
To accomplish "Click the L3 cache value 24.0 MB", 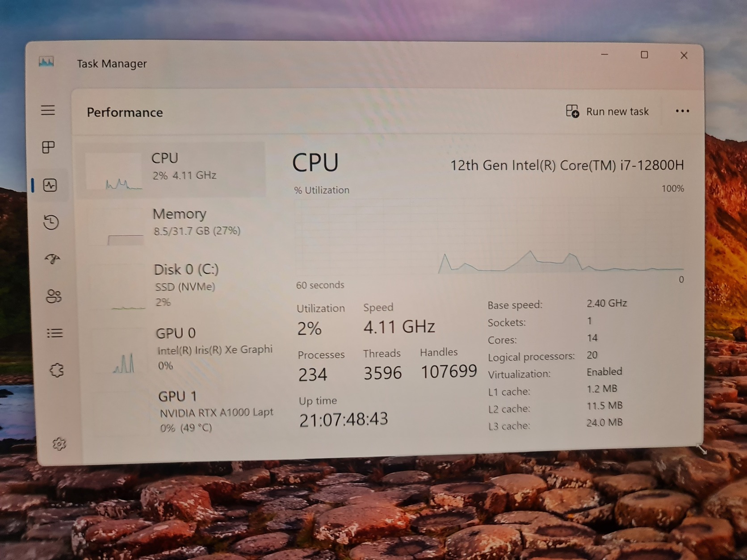I will (x=604, y=422).
